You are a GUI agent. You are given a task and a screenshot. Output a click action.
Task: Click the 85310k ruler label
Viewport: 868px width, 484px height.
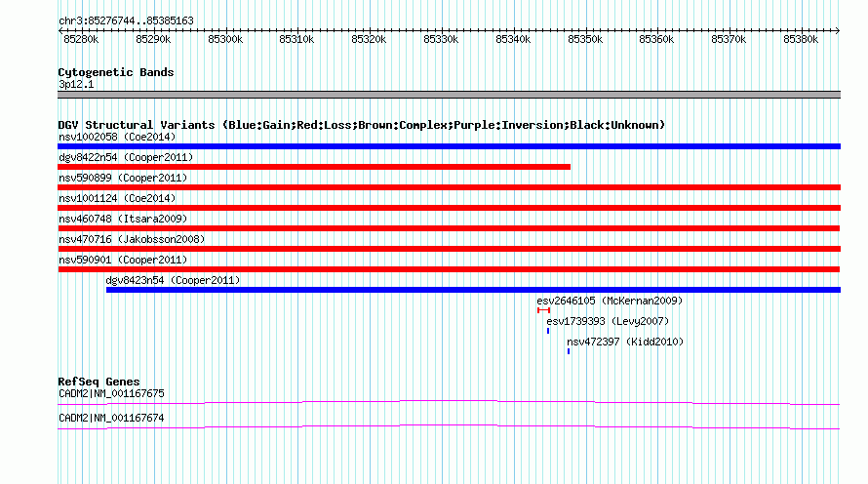(296, 39)
